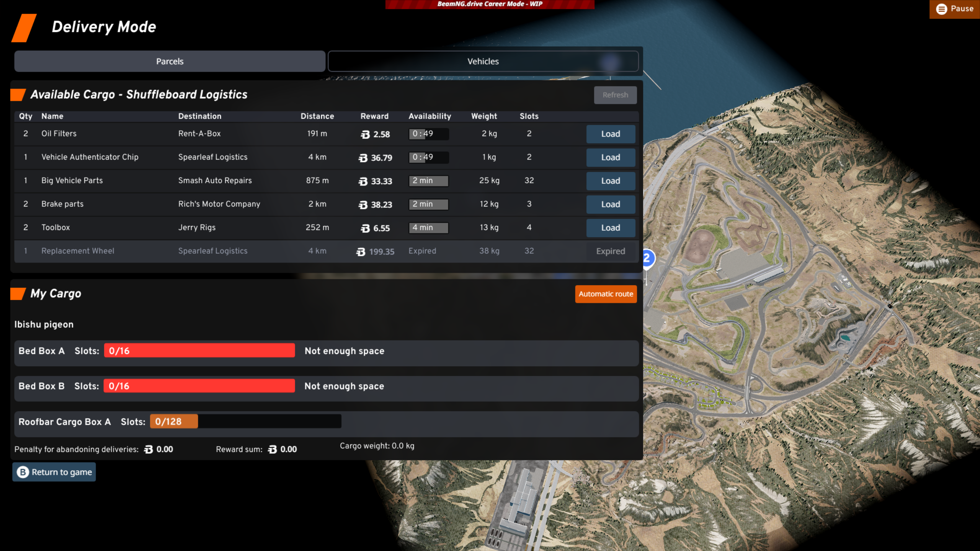Click the BeamNG.drive Career Mode WIP banner
This screenshot has width=980, height=551.
(x=490, y=4)
